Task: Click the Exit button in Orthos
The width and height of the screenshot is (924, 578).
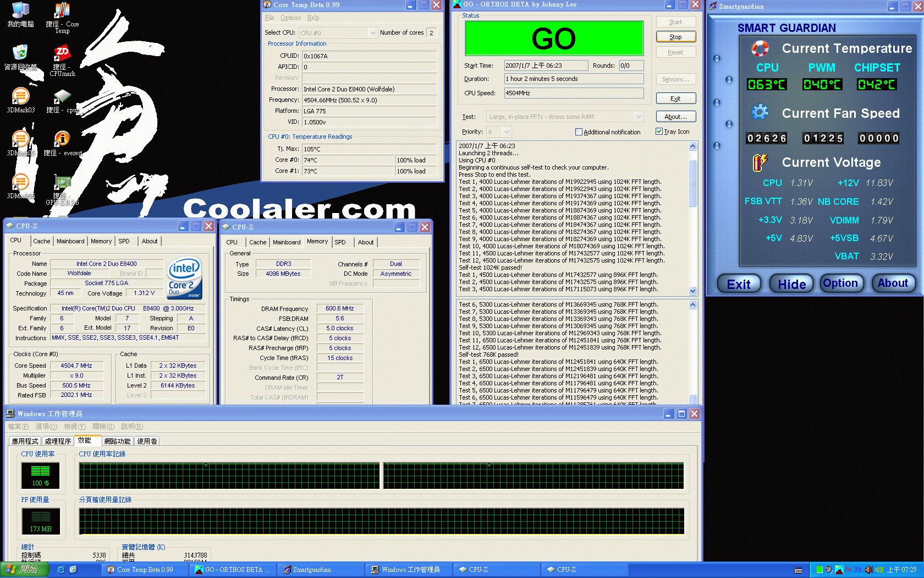Action: click(x=676, y=99)
